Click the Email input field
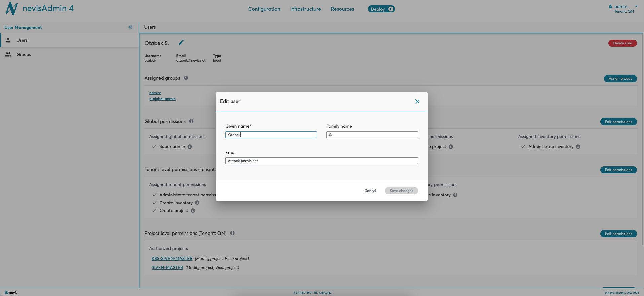Viewport: 644px width, 296px height. coord(321,161)
